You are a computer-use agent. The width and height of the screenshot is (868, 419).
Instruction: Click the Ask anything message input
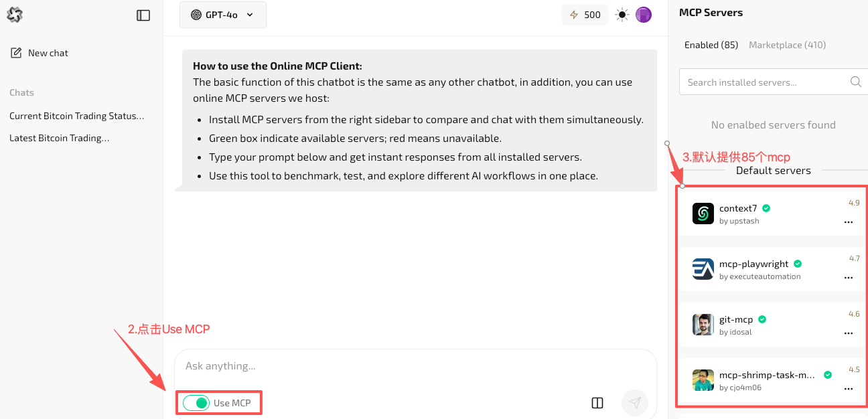tap(415, 366)
